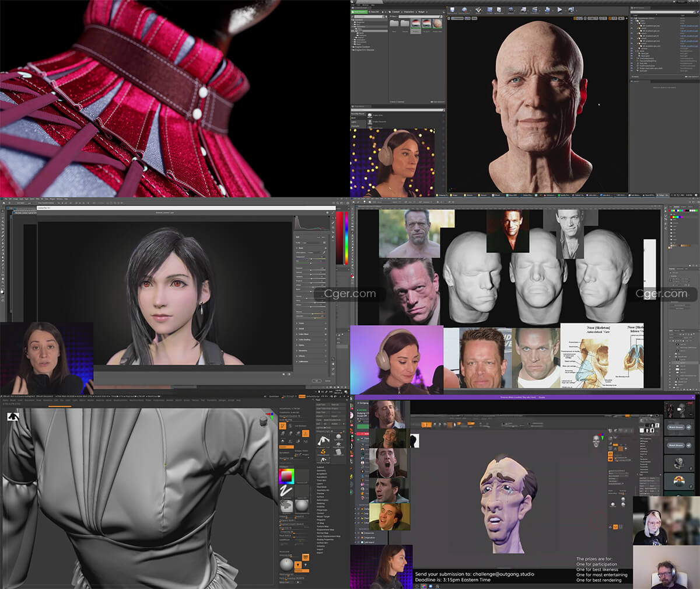
Task: Click the Cinematics icon in Unreal Editor toolbar
Action: (536, 10)
